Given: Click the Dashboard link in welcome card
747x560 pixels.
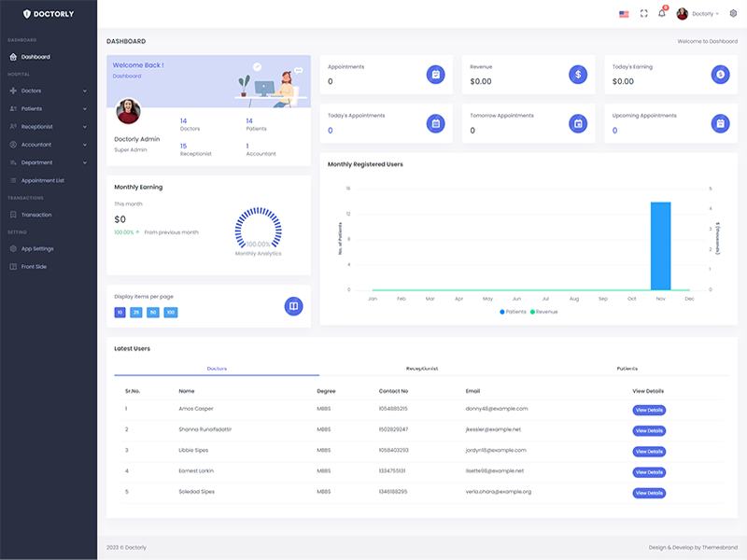Looking at the screenshot, I should 127,76.
